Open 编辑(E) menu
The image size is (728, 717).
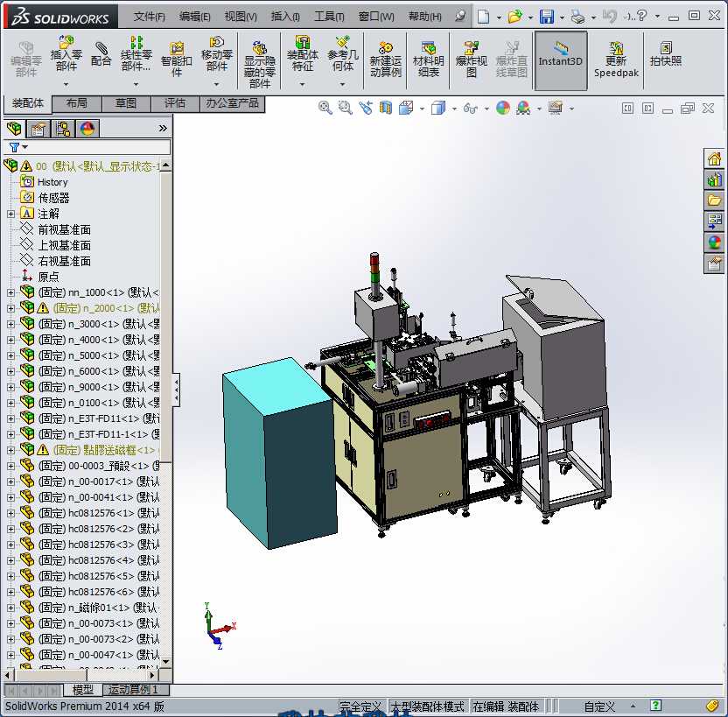194,17
